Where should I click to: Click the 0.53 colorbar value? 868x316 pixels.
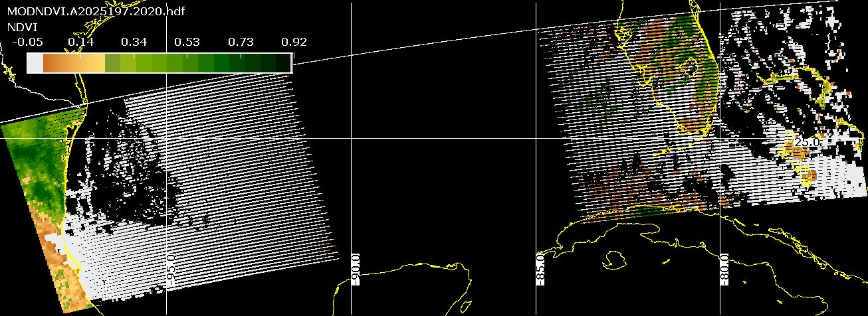pyautogui.click(x=187, y=42)
